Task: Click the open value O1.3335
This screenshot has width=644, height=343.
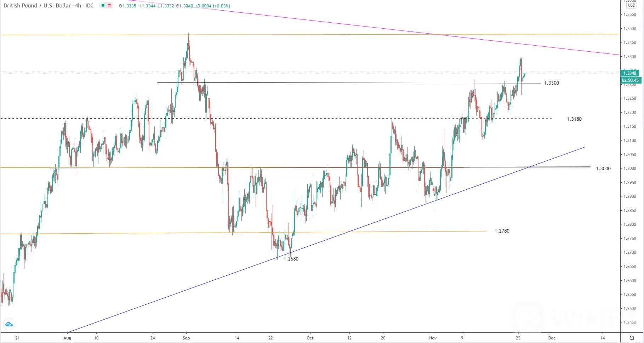Action: click(x=127, y=6)
